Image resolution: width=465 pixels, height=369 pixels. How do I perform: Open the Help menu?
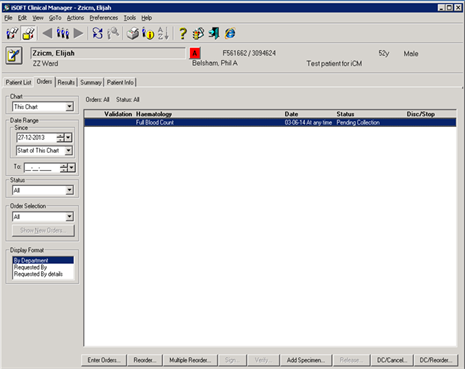pos(147,18)
